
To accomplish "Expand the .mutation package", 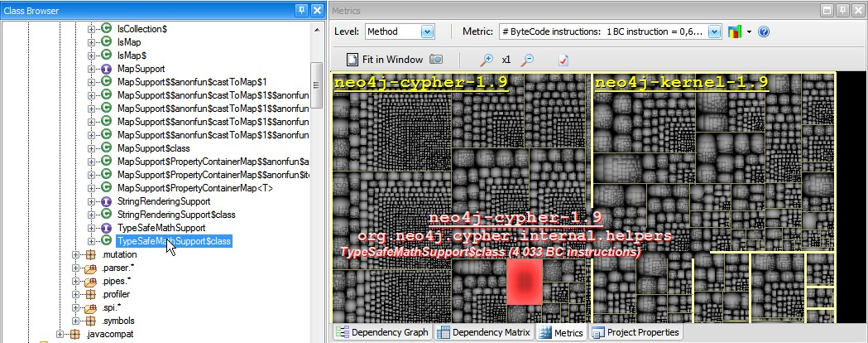I will pyautogui.click(x=76, y=254).
